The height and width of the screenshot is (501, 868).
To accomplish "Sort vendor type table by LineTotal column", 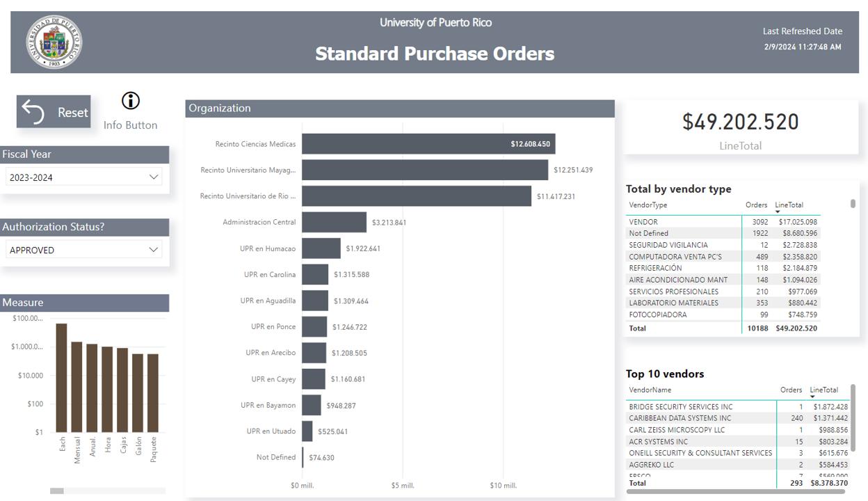I will tap(789, 205).
